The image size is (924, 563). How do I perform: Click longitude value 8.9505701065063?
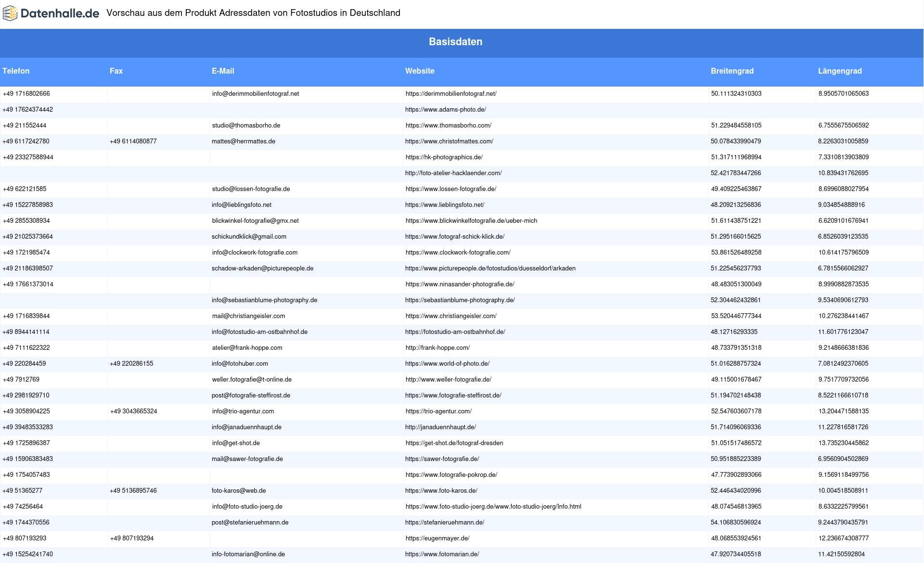click(844, 94)
